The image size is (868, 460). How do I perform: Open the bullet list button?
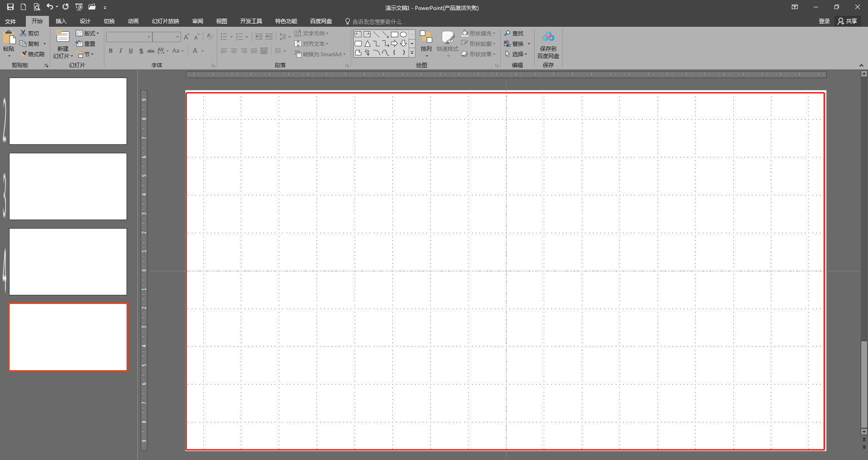tap(224, 37)
